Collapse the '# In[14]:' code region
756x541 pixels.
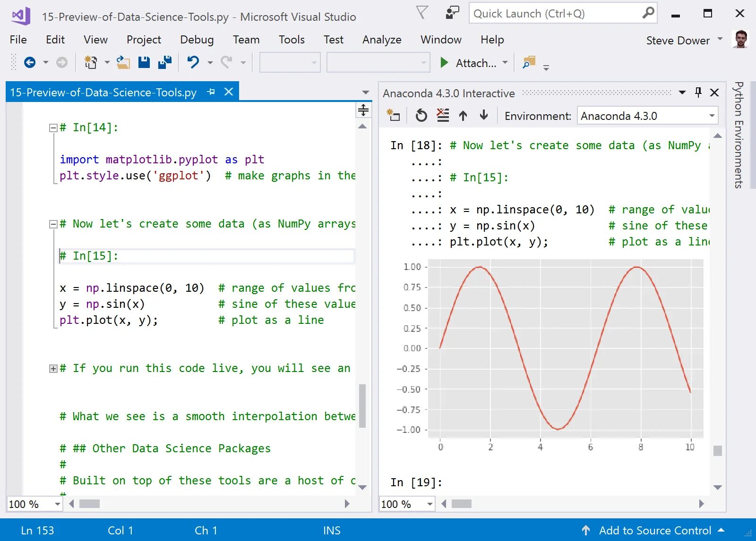(x=53, y=127)
